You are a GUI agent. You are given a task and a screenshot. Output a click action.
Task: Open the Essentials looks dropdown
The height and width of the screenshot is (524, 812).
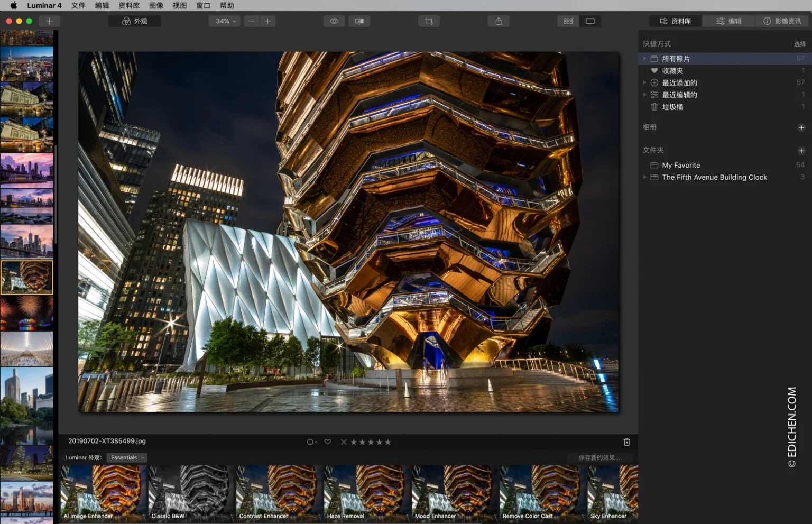coord(127,458)
